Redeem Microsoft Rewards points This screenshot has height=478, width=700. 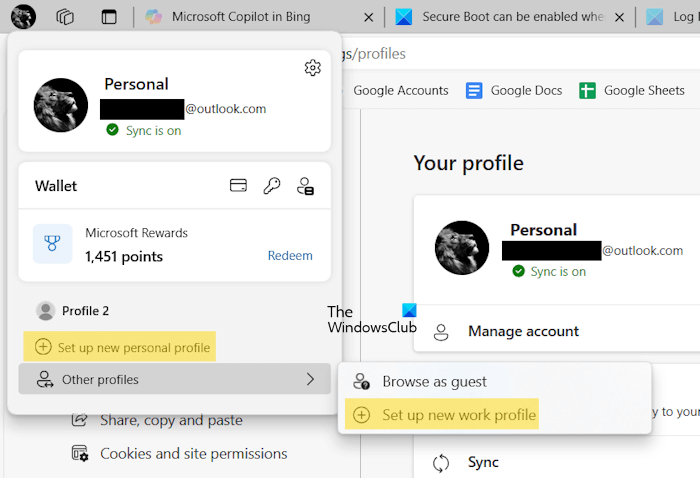click(x=290, y=255)
